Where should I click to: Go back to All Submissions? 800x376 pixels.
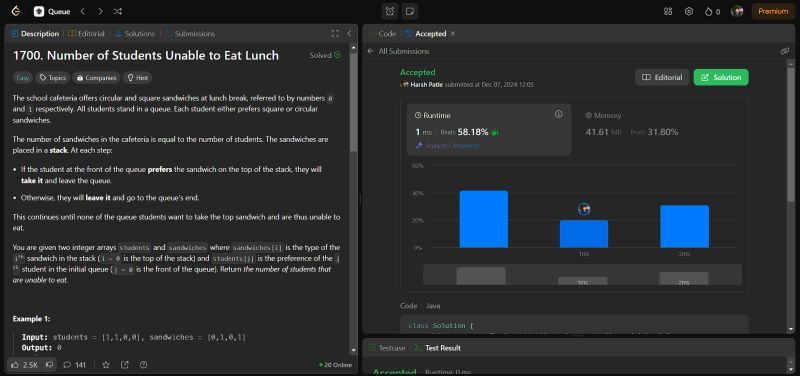click(398, 51)
